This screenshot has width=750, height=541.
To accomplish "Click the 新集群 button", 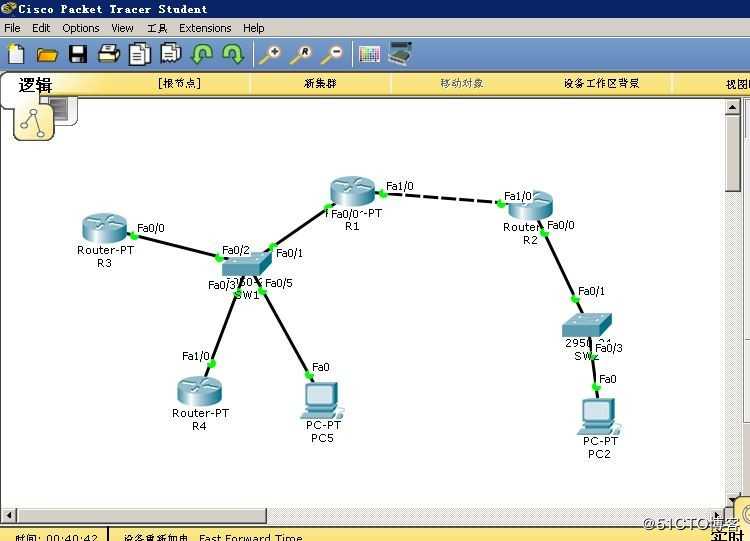I will coord(320,83).
